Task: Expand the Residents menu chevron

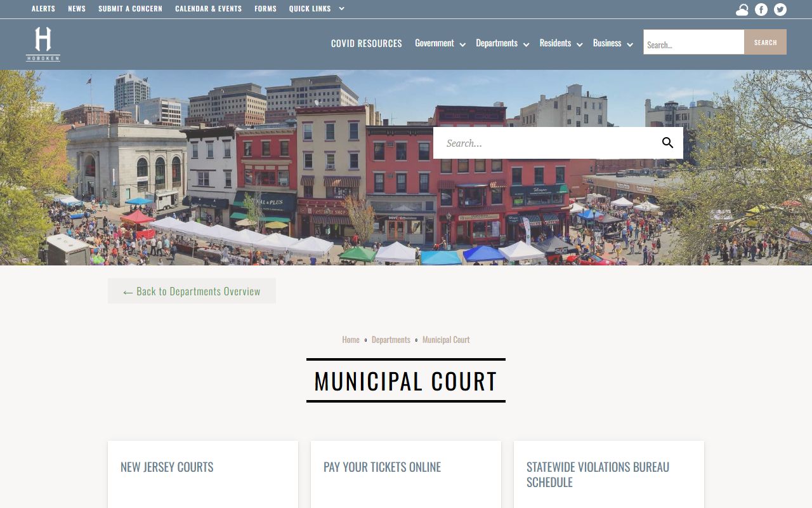Action: [x=579, y=44]
